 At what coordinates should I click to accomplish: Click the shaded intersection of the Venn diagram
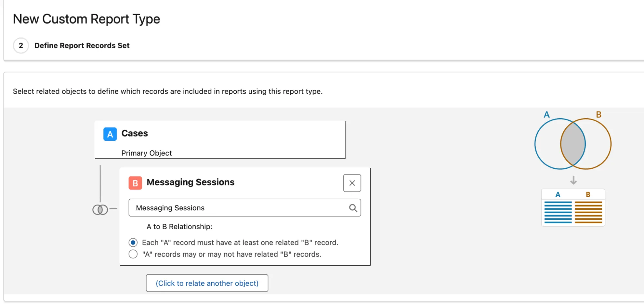point(573,144)
